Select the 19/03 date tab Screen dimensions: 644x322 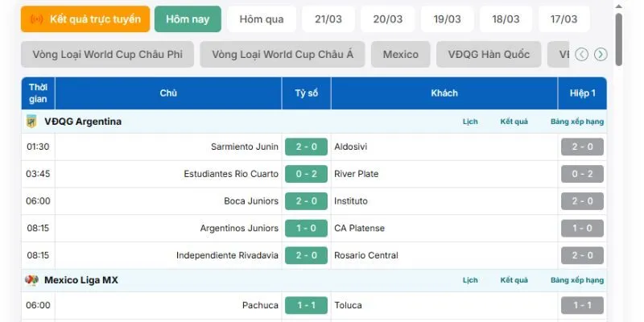click(x=447, y=19)
